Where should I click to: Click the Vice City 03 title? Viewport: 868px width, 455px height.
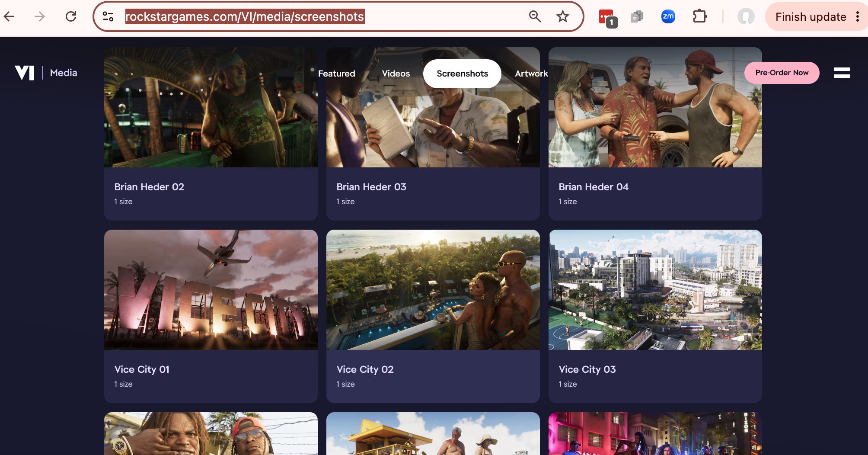coord(587,369)
